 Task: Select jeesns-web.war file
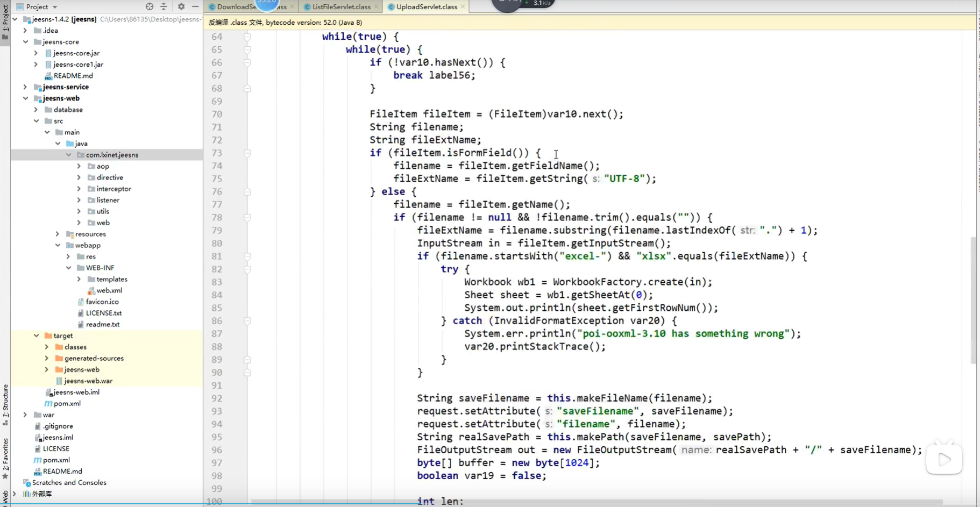[88, 381]
